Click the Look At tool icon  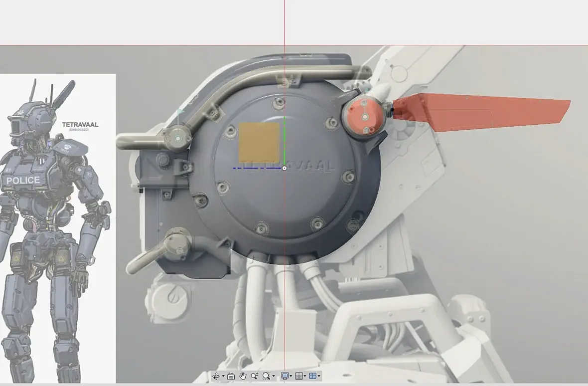[231, 376]
